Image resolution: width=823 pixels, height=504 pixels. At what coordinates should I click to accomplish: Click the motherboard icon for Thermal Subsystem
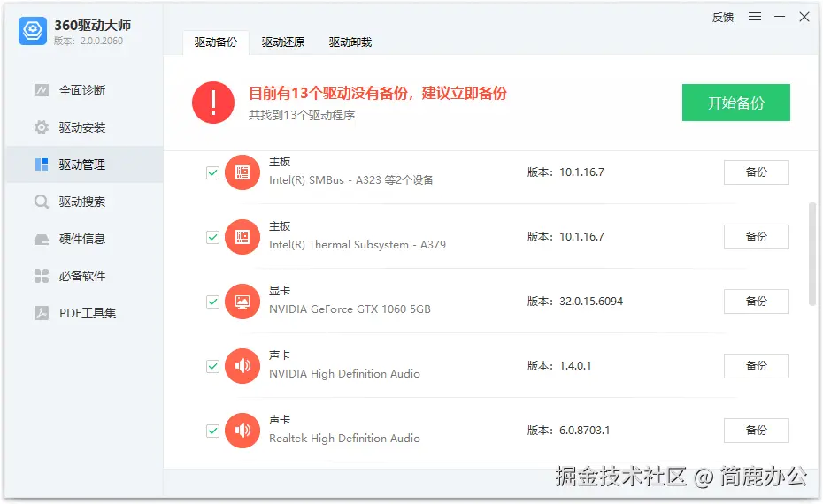(x=242, y=237)
